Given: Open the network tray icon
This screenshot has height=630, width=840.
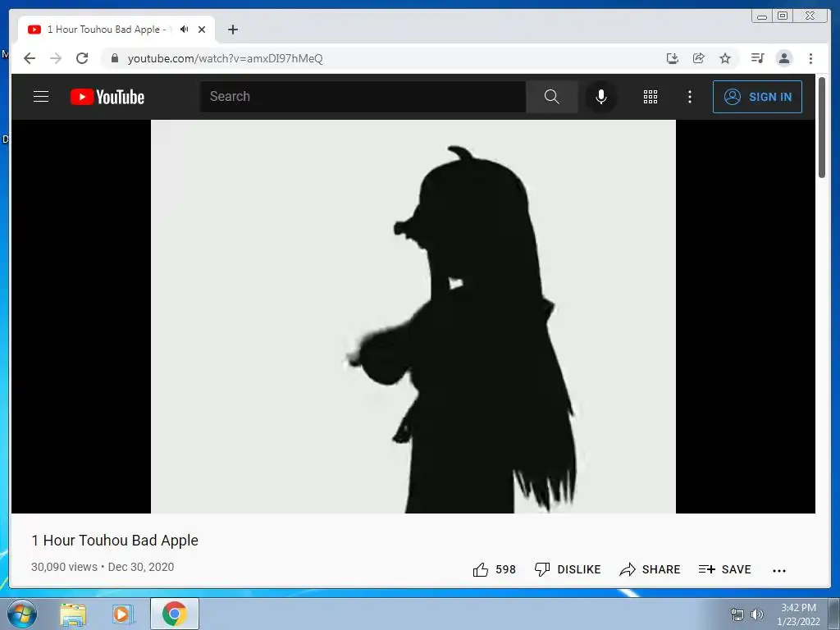Looking at the screenshot, I should point(737,614).
